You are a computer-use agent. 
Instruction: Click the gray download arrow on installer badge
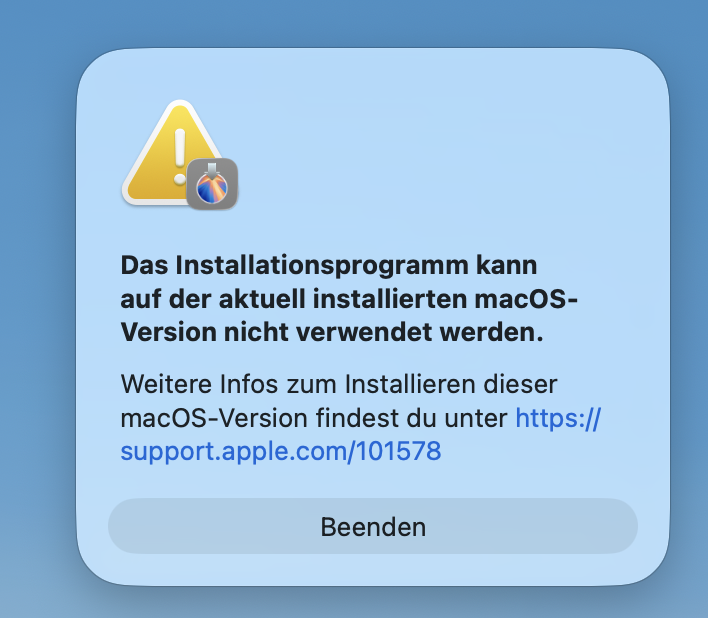[x=212, y=171]
